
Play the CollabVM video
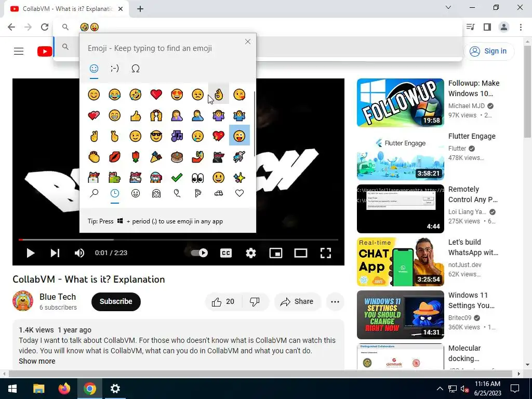point(31,253)
